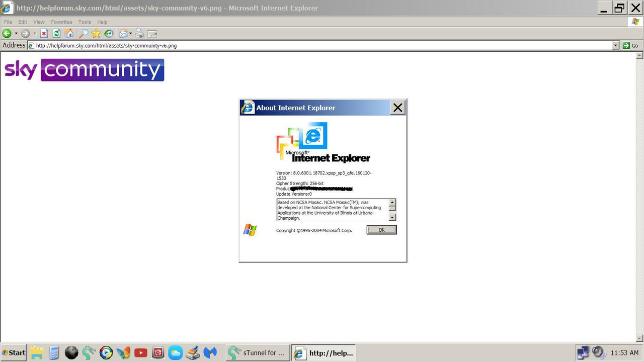
Task: Click the Update Versions:0 text
Action: pyautogui.click(x=294, y=194)
